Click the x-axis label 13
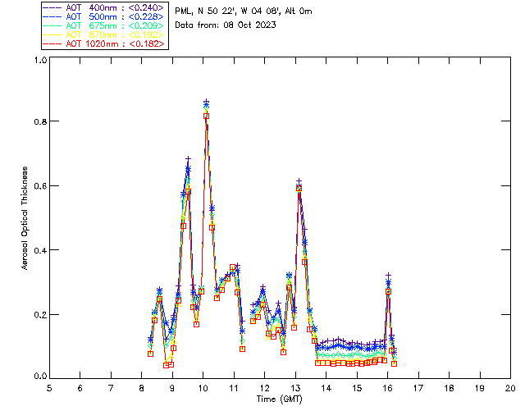Image resolution: width=525 pixels, height=420 pixels. click(295, 388)
